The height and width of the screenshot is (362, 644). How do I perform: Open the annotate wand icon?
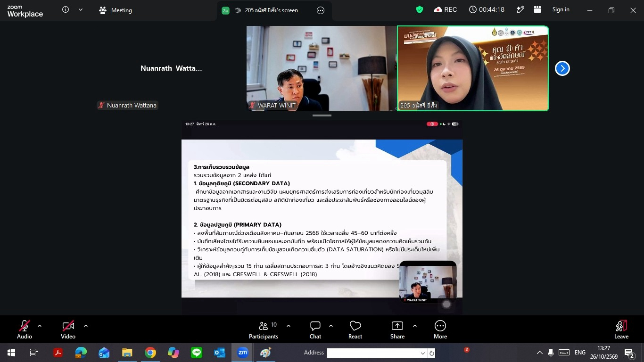520,10
